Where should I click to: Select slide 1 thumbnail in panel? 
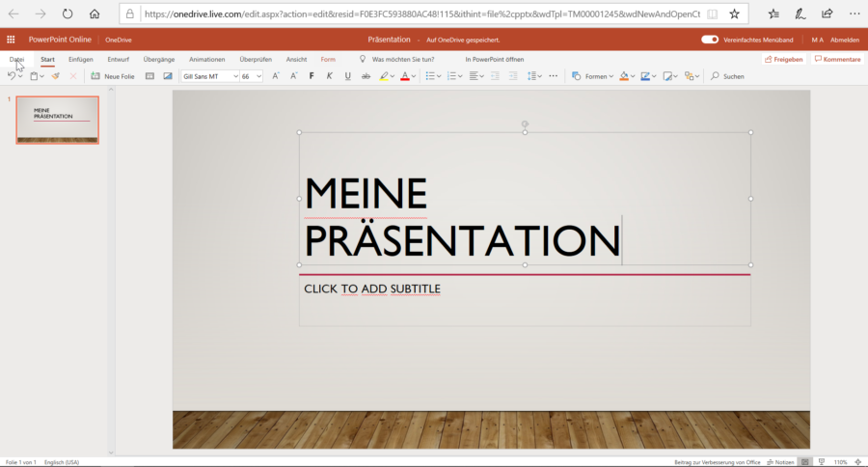tap(57, 120)
